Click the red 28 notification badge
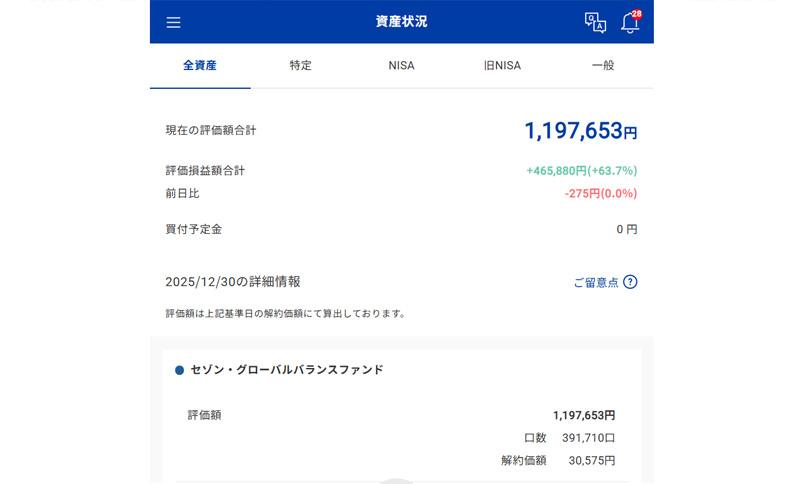This screenshot has width=800, height=484. (637, 14)
